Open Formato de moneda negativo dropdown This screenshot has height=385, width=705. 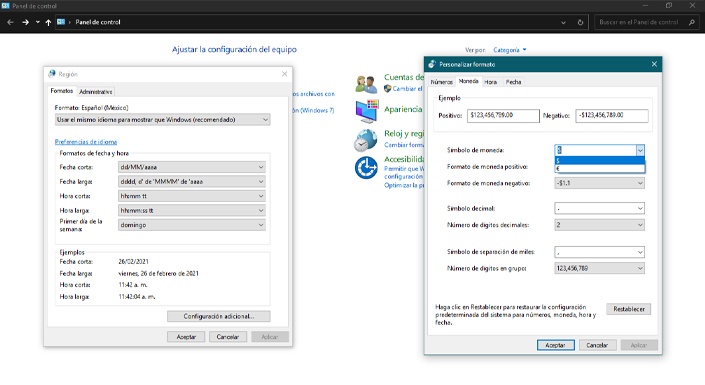pos(599,183)
